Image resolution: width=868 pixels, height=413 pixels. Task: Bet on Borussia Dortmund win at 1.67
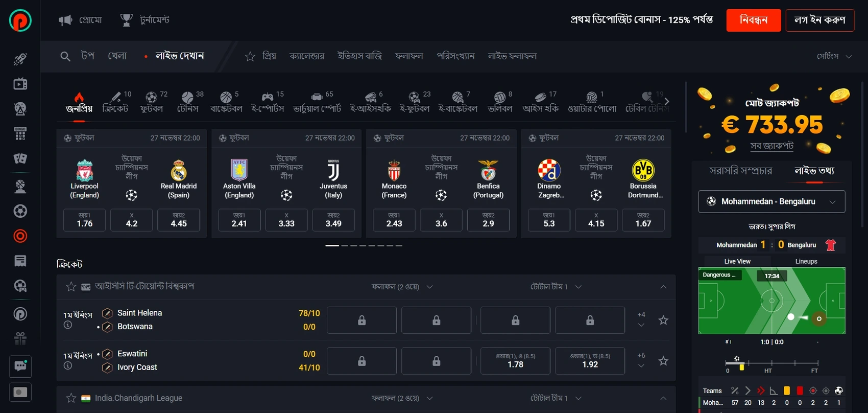pyautogui.click(x=643, y=220)
